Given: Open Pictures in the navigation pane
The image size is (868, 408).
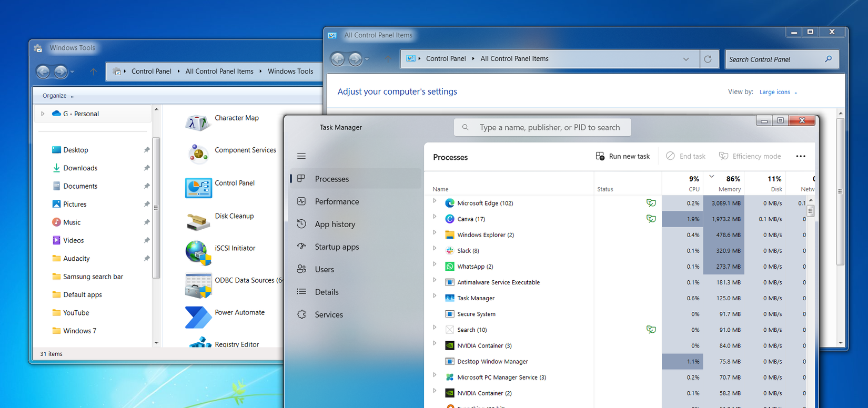Looking at the screenshot, I should [75, 204].
